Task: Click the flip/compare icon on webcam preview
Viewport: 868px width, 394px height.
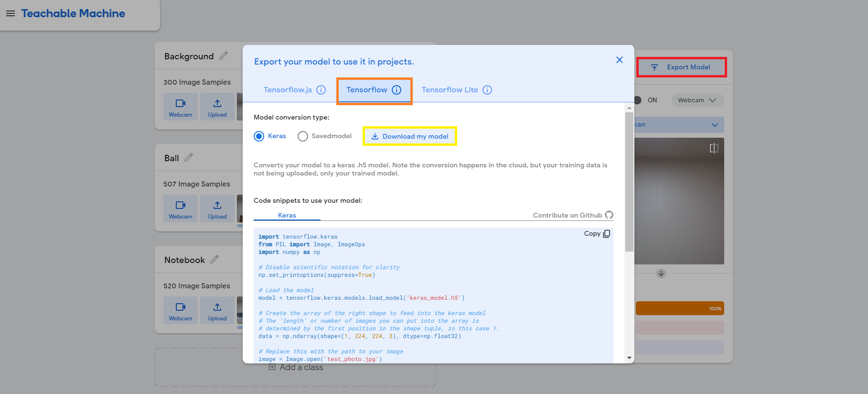Action: pyautogui.click(x=714, y=148)
